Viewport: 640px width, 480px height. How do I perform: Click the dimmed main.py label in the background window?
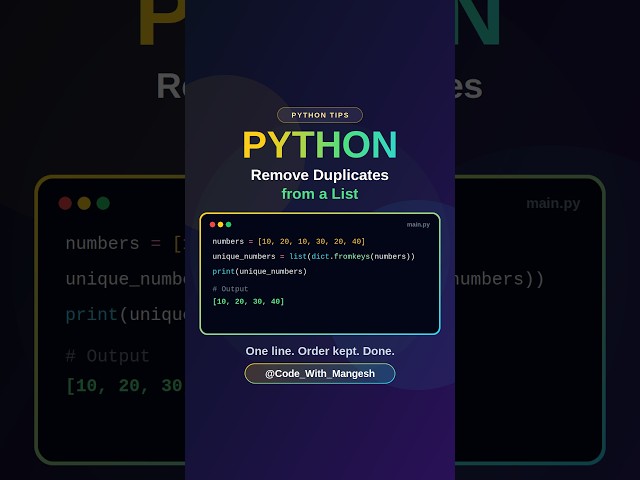(553, 203)
